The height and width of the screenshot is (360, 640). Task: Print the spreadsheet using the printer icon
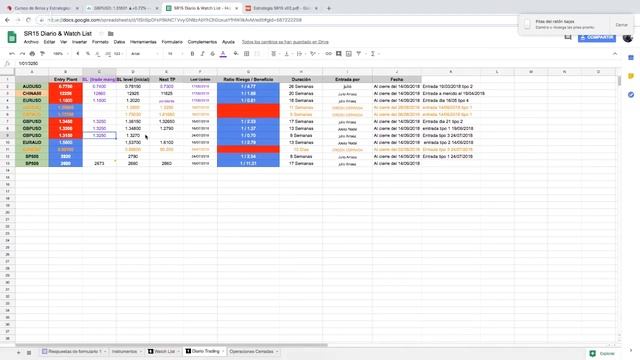[32, 54]
